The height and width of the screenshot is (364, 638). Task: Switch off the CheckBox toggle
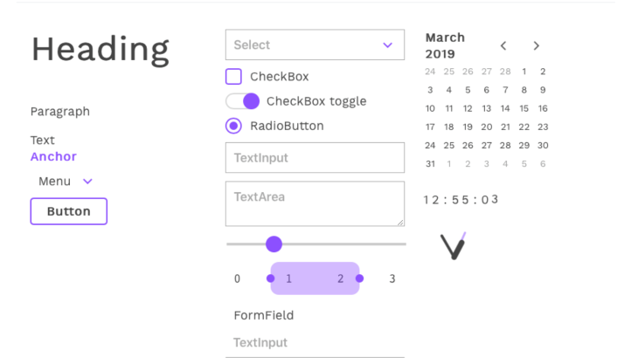coord(243,101)
